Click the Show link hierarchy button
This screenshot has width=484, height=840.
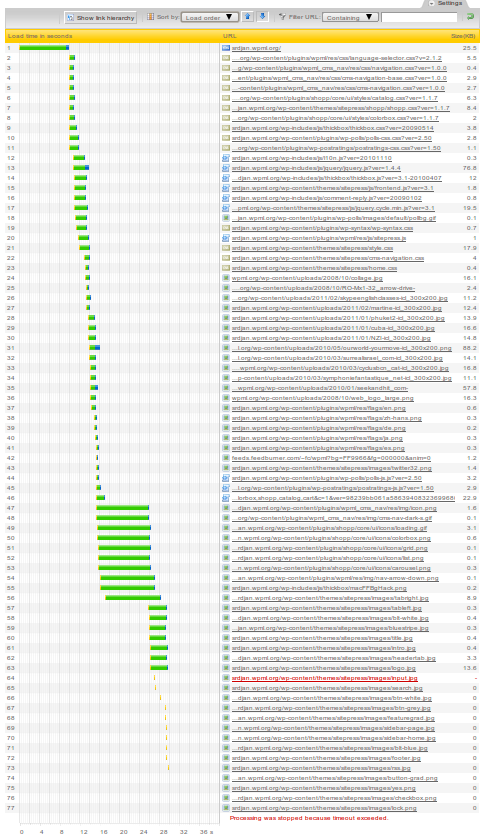tap(100, 18)
